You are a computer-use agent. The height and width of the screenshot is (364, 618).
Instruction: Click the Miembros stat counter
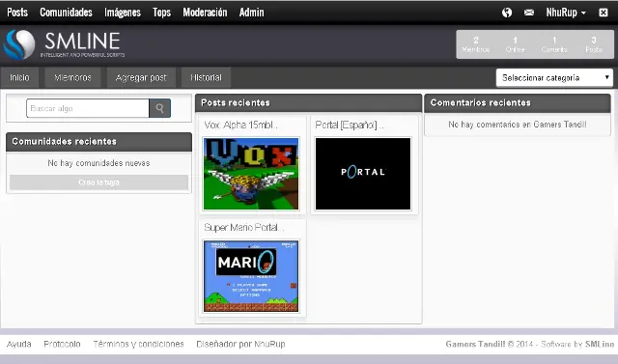(476, 44)
